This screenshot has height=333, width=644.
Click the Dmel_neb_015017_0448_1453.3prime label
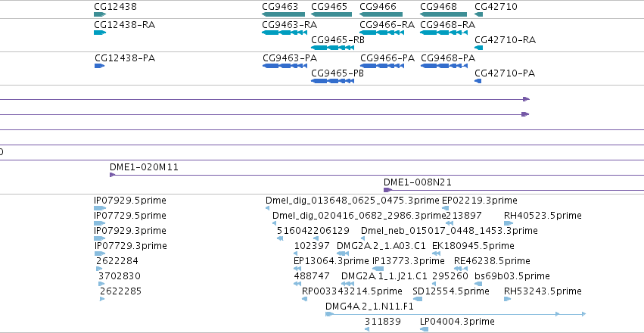coord(450,230)
